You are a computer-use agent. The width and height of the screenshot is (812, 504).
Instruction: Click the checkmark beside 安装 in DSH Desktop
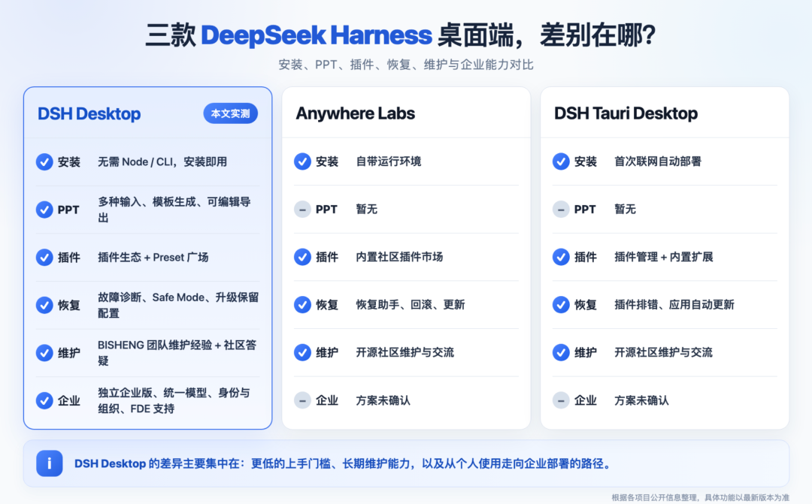(x=44, y=162)
